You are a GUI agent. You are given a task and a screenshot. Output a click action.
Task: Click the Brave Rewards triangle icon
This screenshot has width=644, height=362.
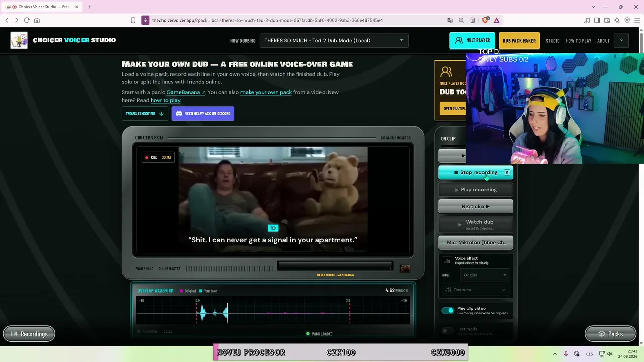click(496, 20)
